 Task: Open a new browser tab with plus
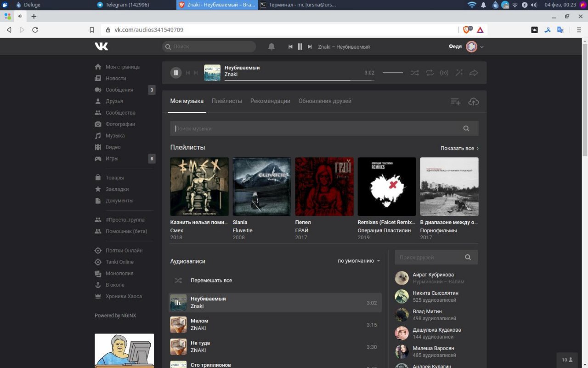click(34, 16)
